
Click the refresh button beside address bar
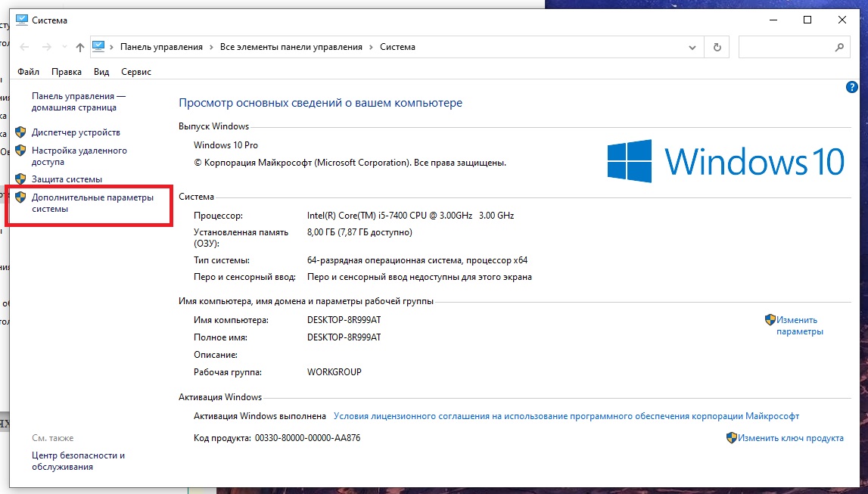tap(717, 47)
